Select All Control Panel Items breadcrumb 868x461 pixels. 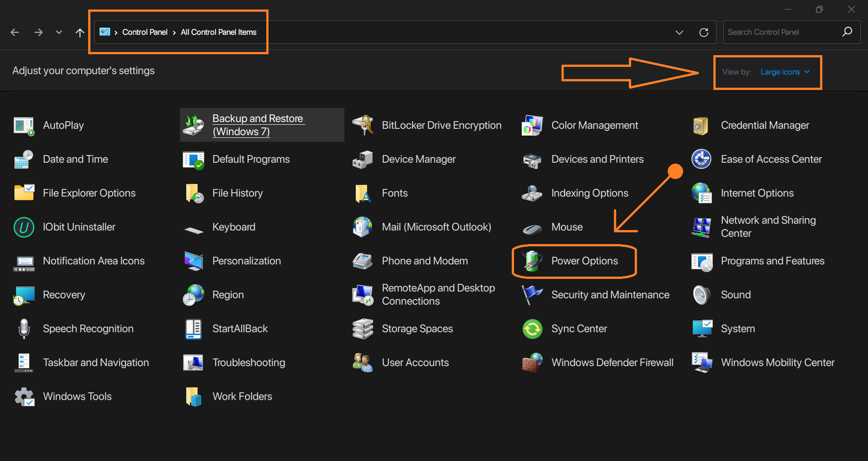click(218, 32)
